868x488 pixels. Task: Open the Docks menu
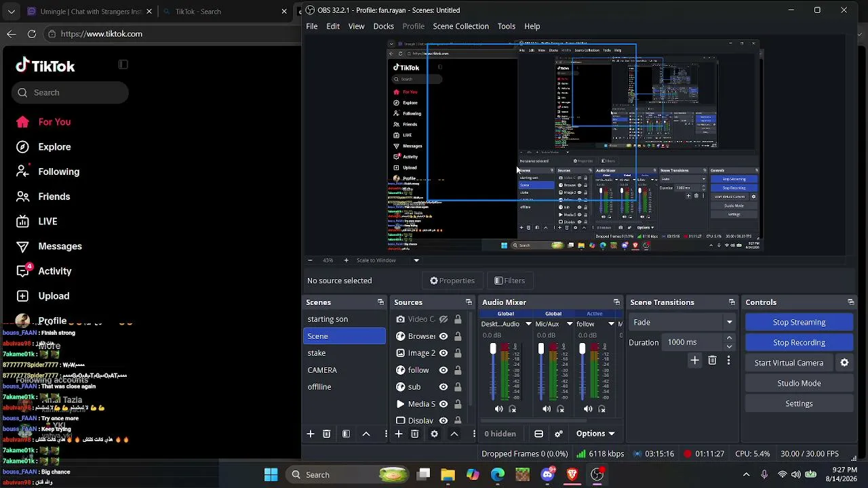click(383, 26)
